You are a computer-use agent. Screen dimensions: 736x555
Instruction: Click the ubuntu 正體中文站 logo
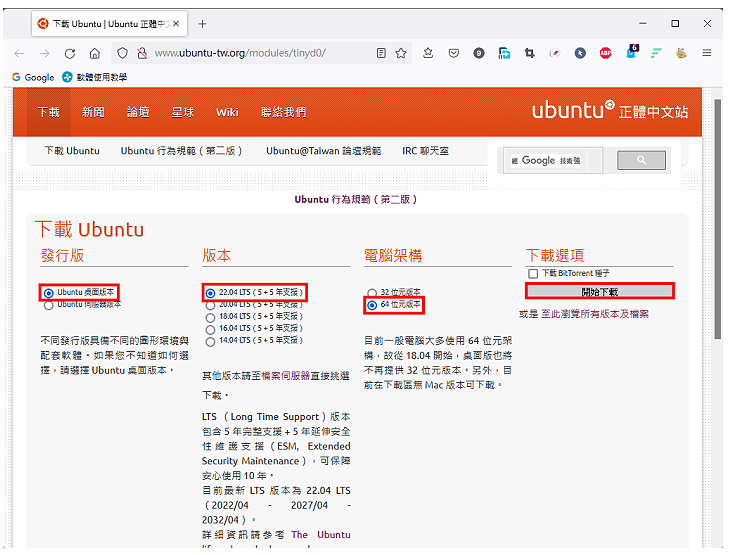610,111
